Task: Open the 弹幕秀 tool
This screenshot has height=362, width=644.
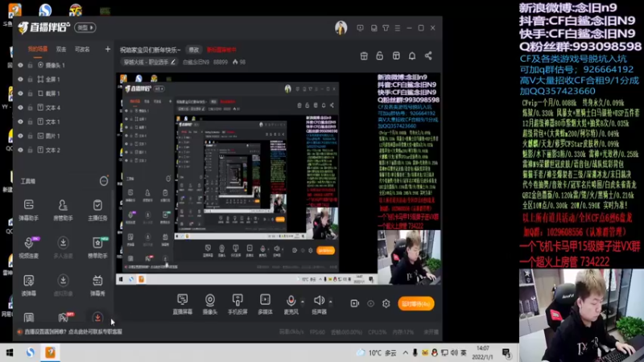Action: [x=97, y=286]
